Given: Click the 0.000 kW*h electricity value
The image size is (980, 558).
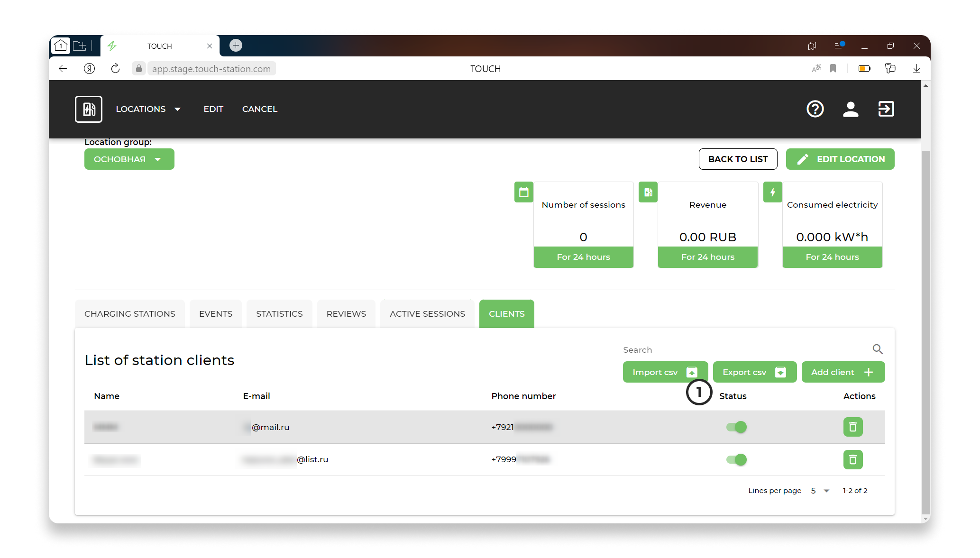Looking at the screenshot, I should click(832, 237).
